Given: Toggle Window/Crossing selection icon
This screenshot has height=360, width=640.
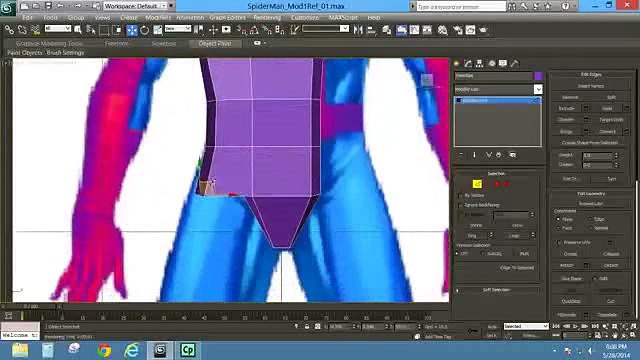Looking at the screenshot, I should (x=117, y=30).
